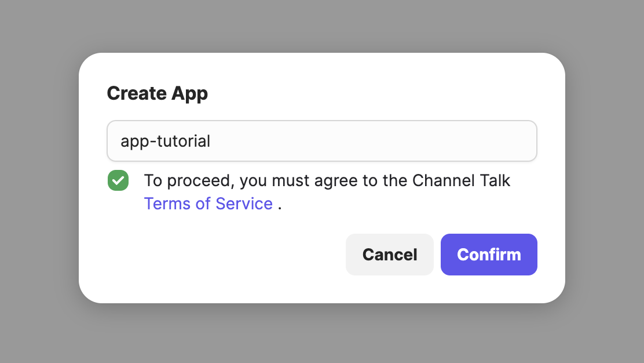644x363 pixels.
Task: Click the 'To proceed, you must agree' text
Action: pos(232,180)
